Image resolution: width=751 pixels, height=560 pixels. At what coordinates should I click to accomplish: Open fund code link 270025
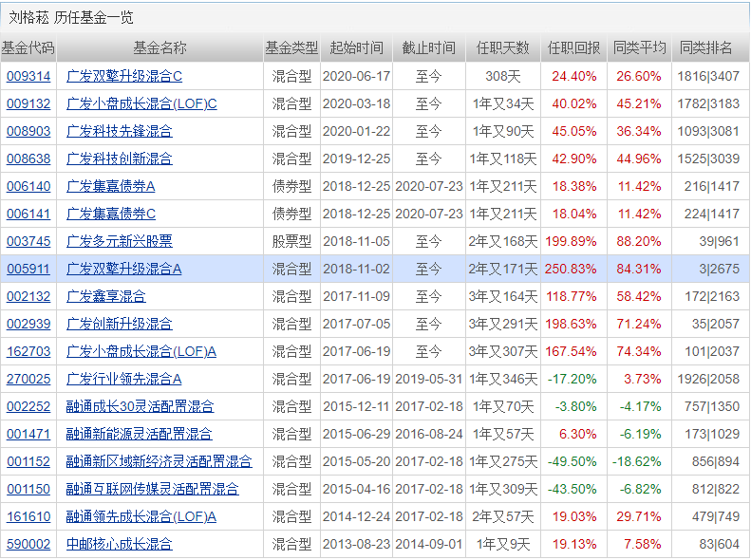[28, 379]
